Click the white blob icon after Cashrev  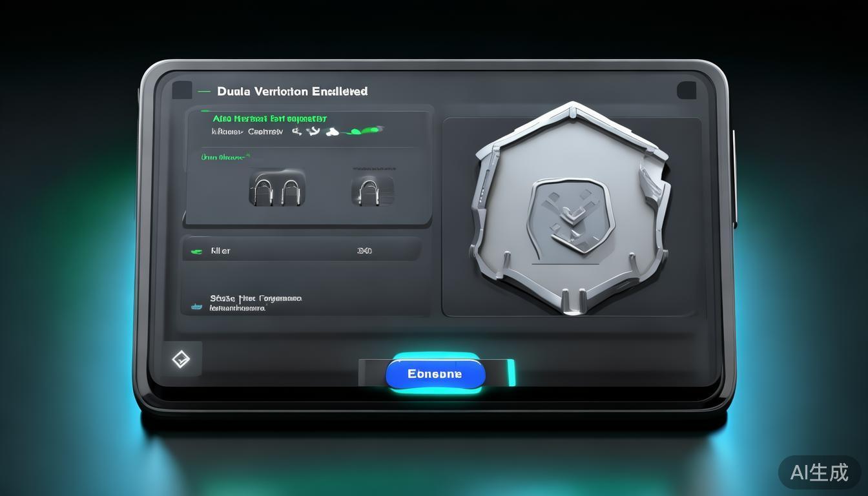(x=332, y=132)
